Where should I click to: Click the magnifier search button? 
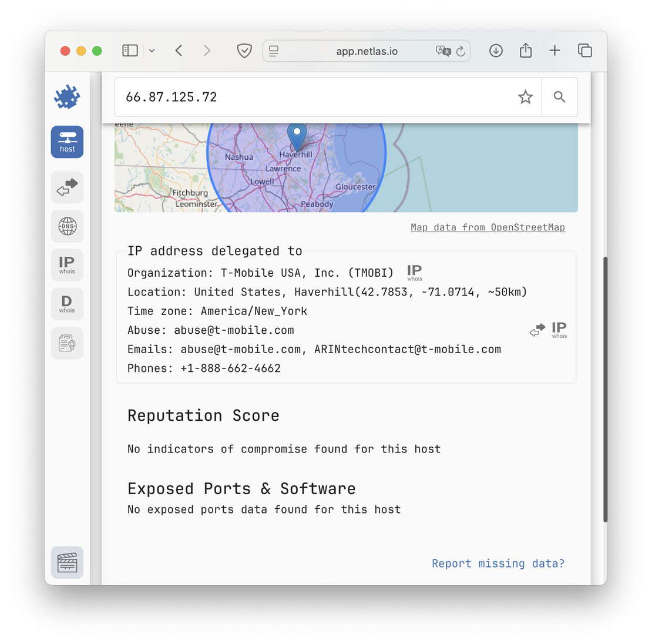(x=559, y=97)
